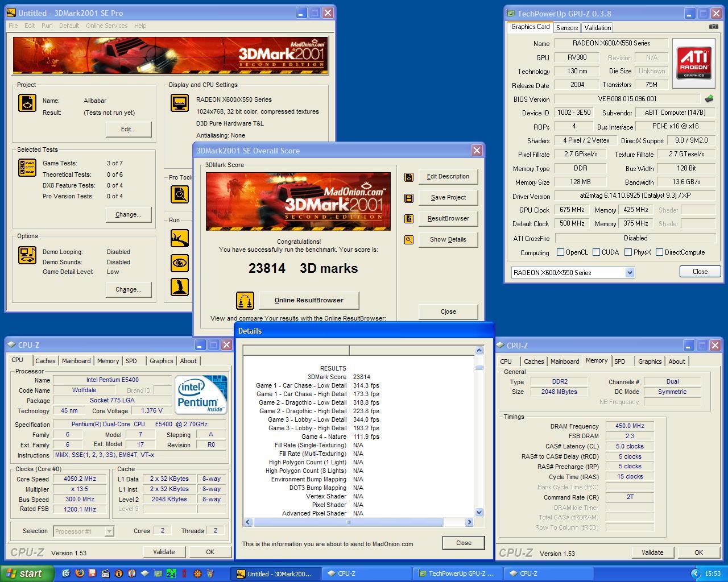Click the Save Project button
728x582 pixels.
(448, 197)
